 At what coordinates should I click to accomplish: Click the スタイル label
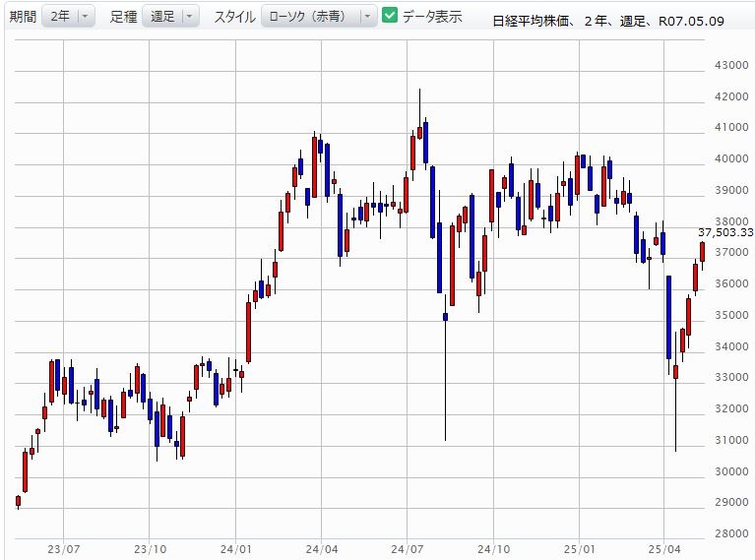[x=234, y=17]
